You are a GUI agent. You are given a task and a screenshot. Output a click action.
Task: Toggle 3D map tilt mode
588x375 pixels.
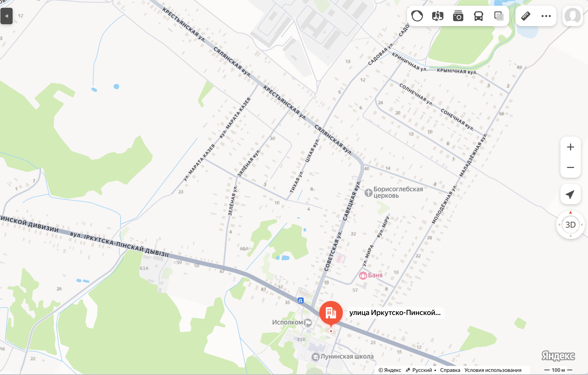[570, 224]
